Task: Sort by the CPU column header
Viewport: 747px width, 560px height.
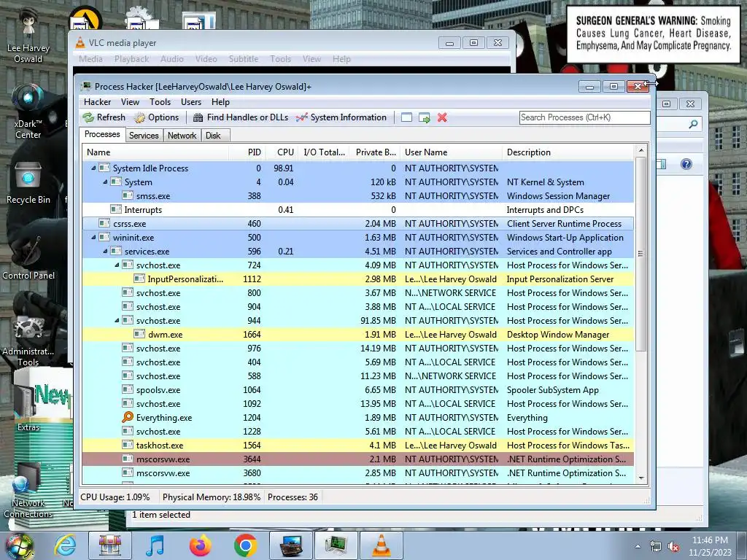Action: click(x=282, y=152)
